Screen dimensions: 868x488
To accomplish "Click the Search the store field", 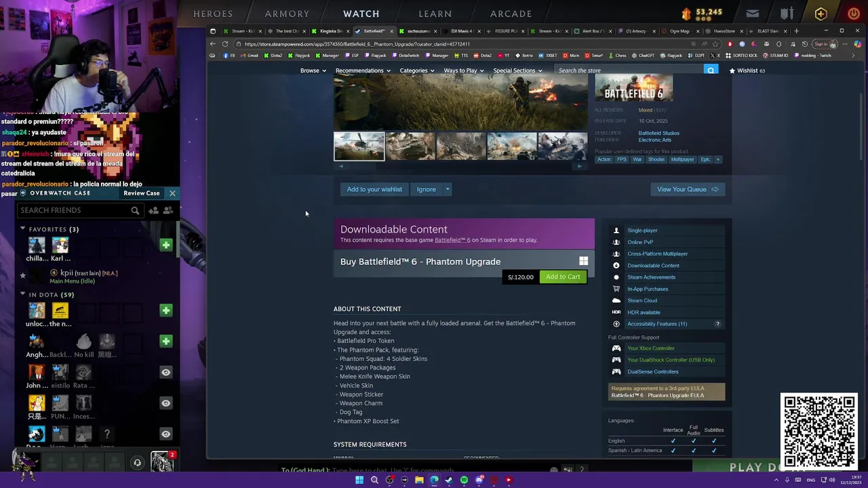I will pos(629,70).
